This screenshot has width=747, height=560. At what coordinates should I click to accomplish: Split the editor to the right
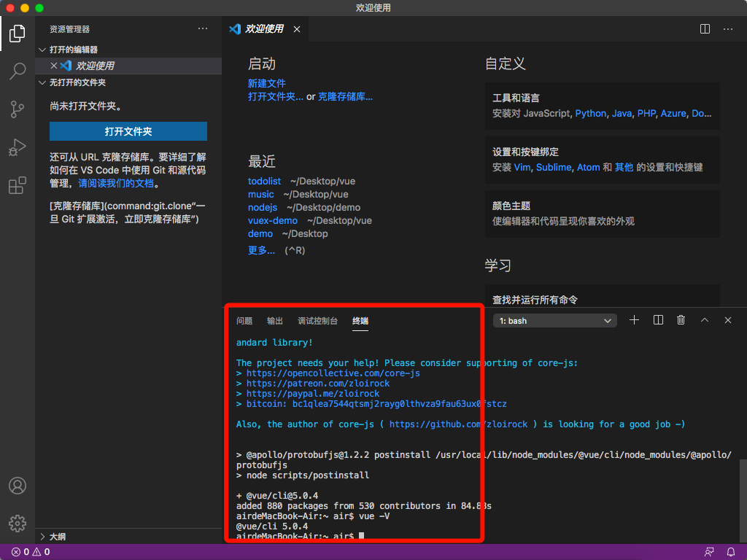[705, 29]
